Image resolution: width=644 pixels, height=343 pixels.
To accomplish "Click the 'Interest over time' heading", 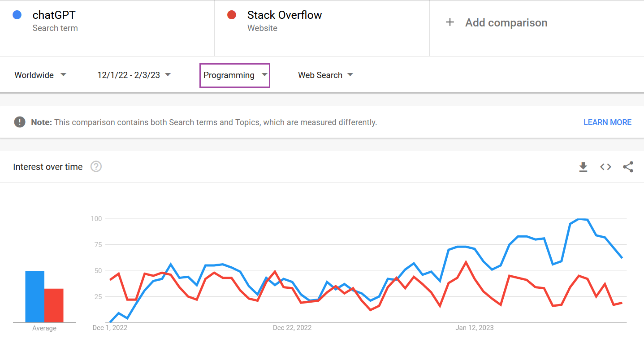I will pos(48,167).
